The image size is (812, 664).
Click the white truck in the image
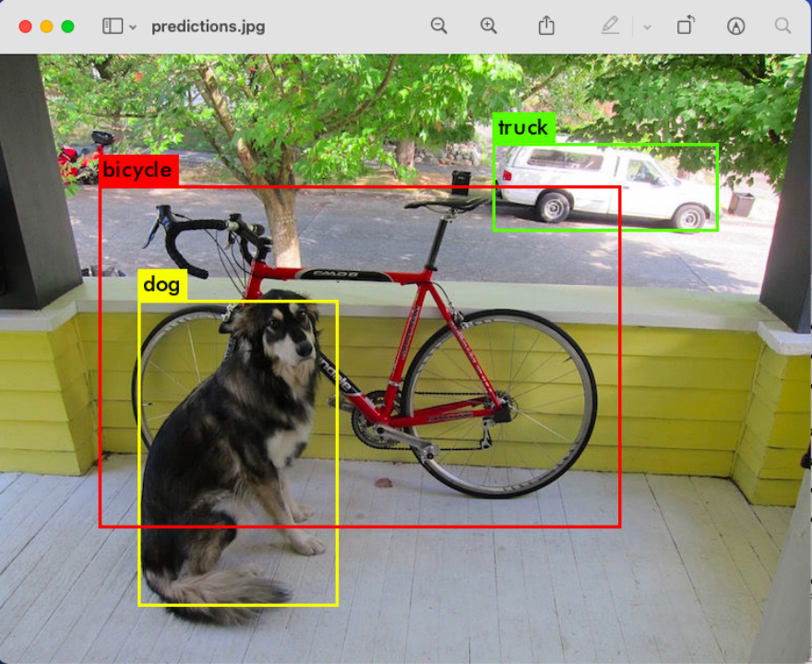[x=605, y=187]
